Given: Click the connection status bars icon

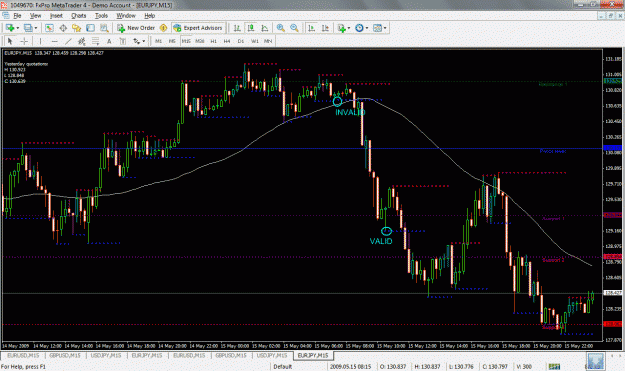Looking at the screenshot, I should pyautogui.click(x=554, y=366).
